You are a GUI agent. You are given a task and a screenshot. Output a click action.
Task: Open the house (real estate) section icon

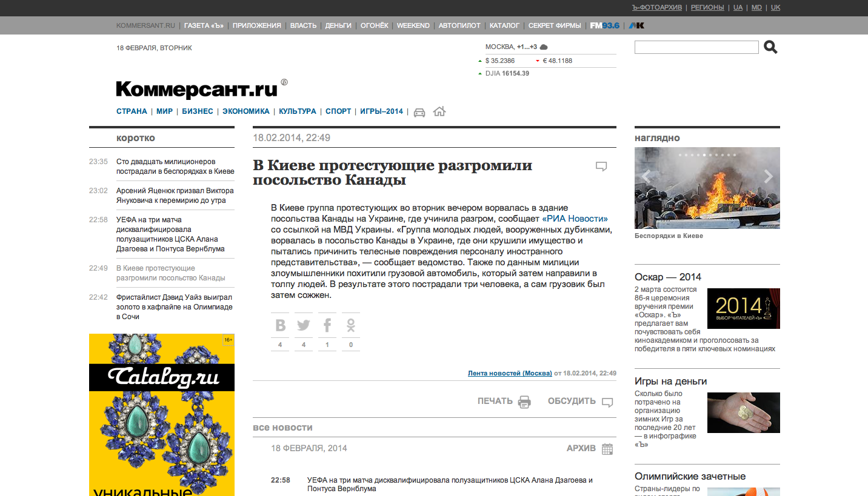(439, 111)
